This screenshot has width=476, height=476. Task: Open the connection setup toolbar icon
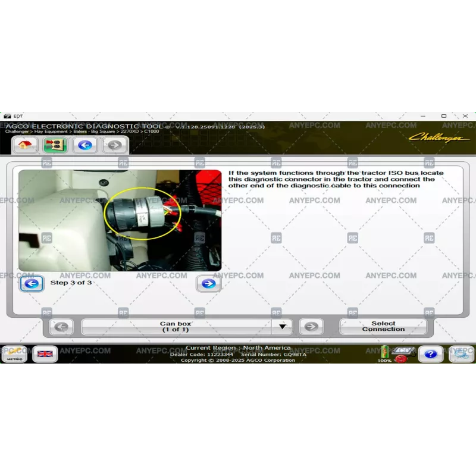tap(55, 145)
